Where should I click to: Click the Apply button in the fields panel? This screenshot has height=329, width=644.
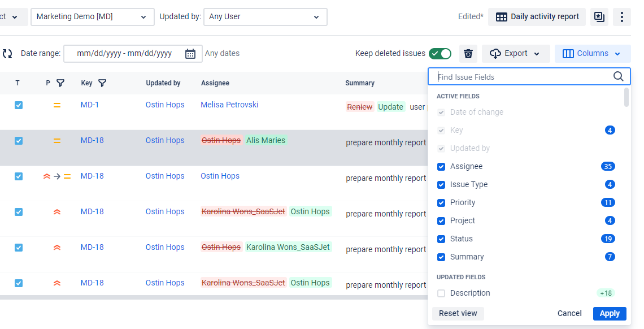[610, 313]
